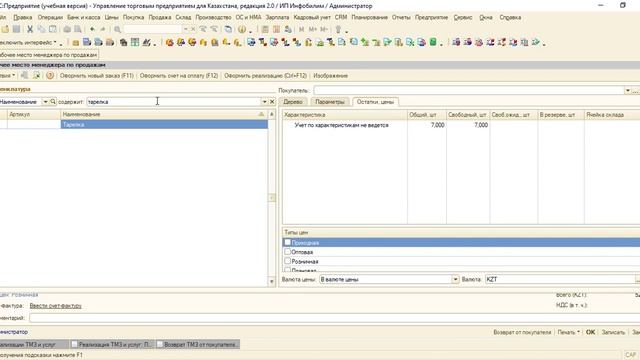
Task: Click the Undo arrow icon
Action: coord(92,29)
